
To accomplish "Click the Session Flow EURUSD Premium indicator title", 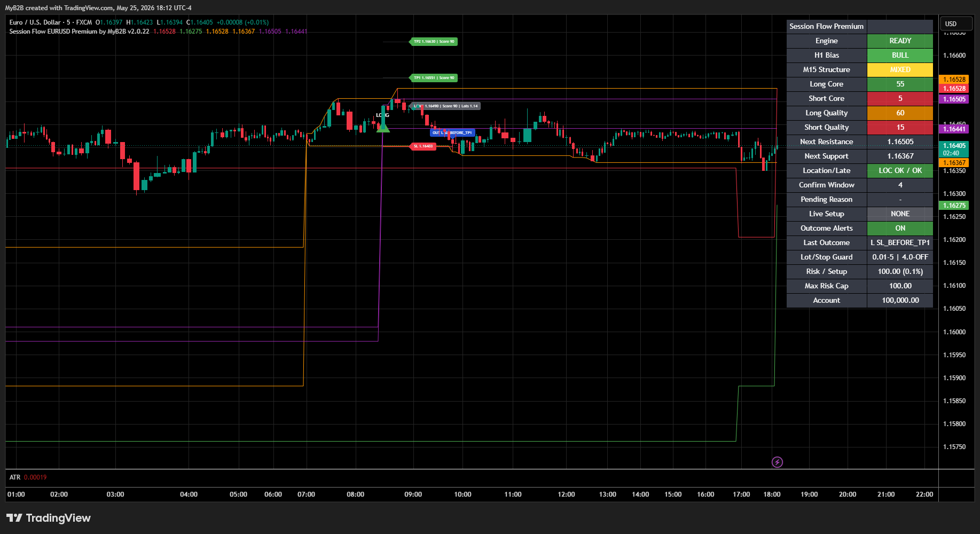I will (79, 32).
